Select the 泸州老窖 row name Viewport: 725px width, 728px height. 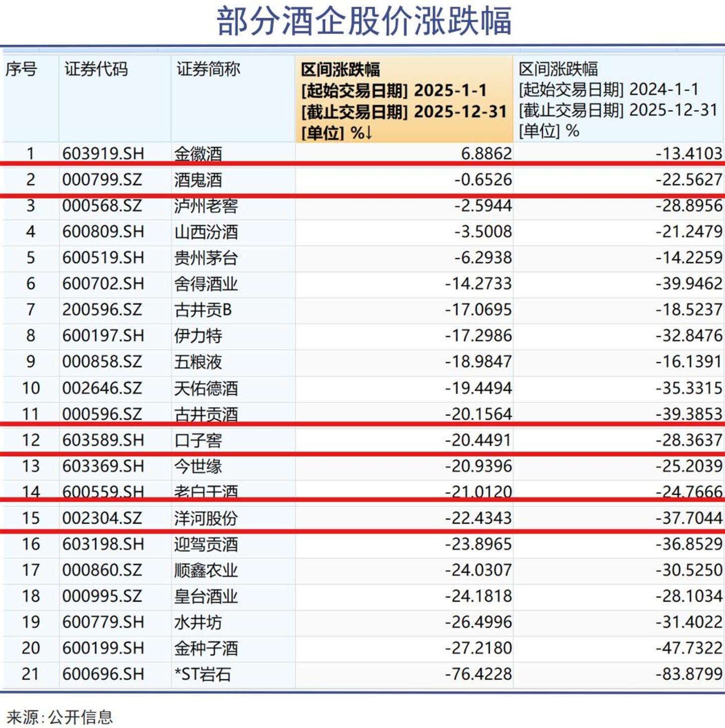click(206, 206)
